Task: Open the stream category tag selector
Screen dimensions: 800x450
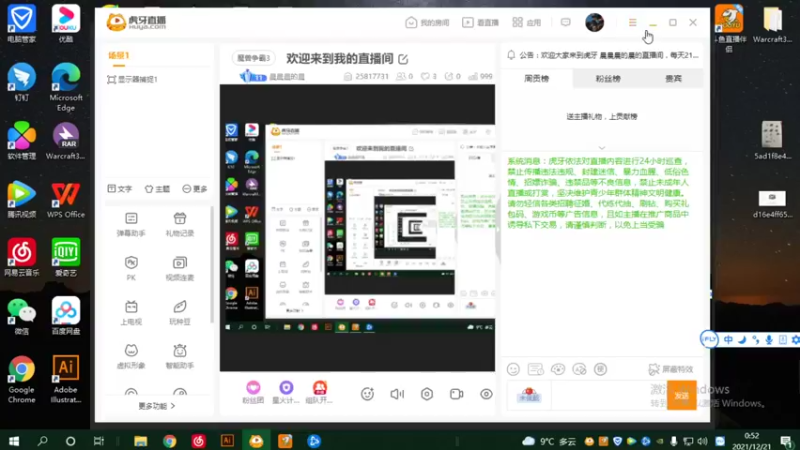Action: tap(254, 58)
